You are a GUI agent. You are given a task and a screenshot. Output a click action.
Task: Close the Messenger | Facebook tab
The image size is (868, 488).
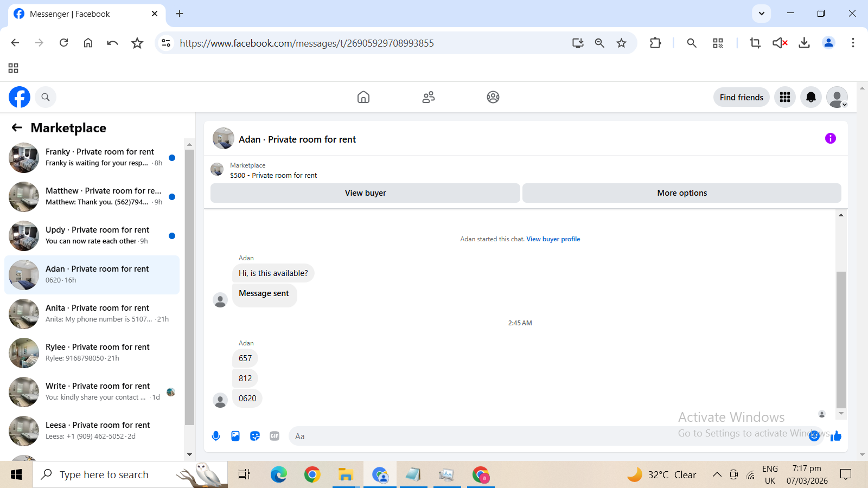[x=155, y=14]
